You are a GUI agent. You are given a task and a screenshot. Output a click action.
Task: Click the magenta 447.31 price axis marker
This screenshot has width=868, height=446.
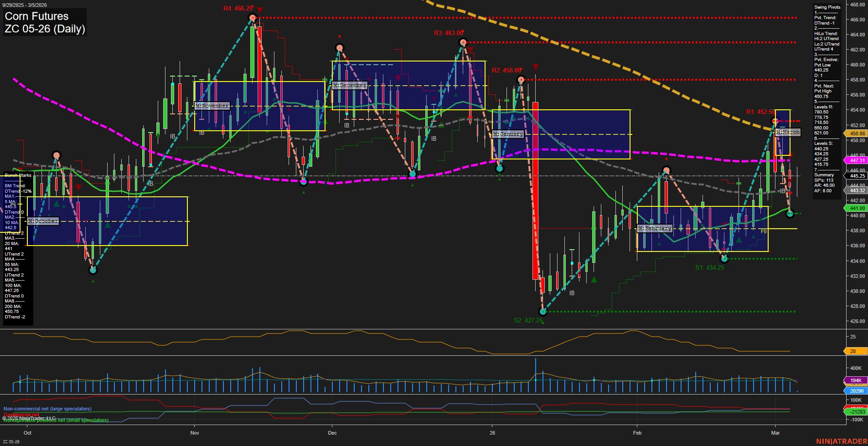coord(856,160)
